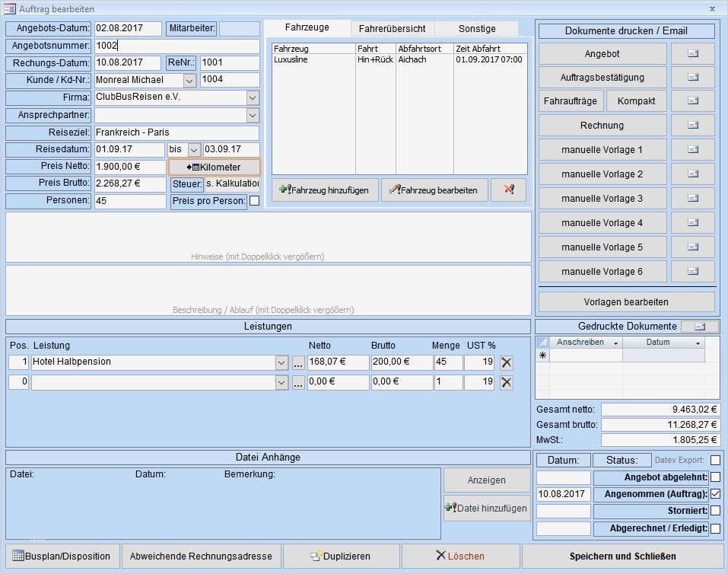Open the Kunde name dropdown
The image size is (728, 574).
pyautogui.click(x=189, y=80)
